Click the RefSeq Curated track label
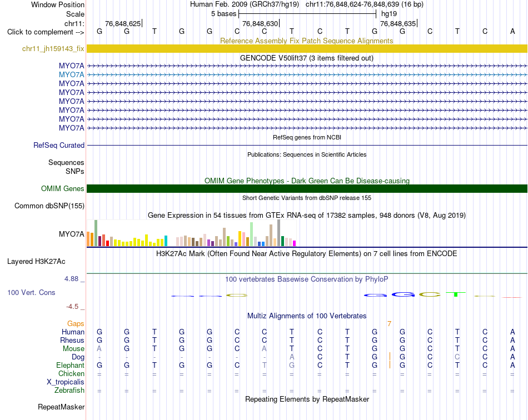 tap(58, 145)
